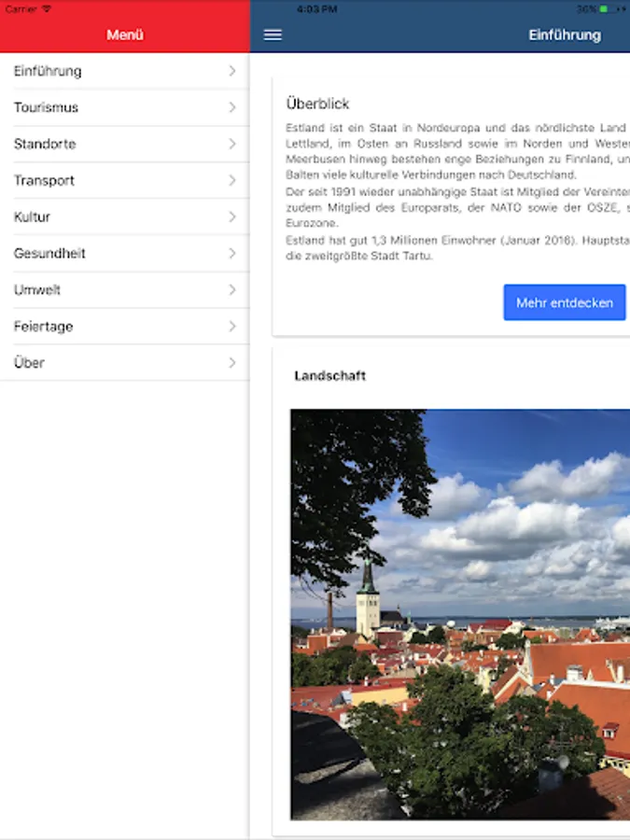Click the Landschaft section title

pos(330,375)
